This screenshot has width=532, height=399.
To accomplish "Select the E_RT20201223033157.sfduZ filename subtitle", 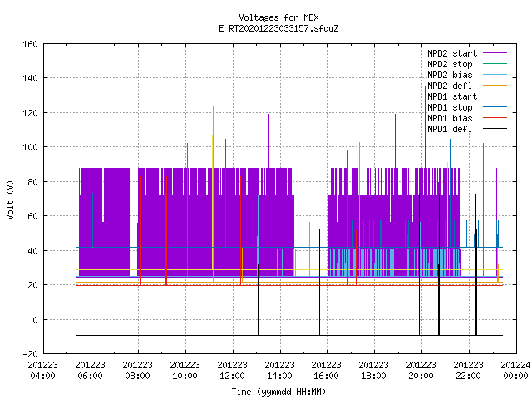I will [x=278, y=28].
